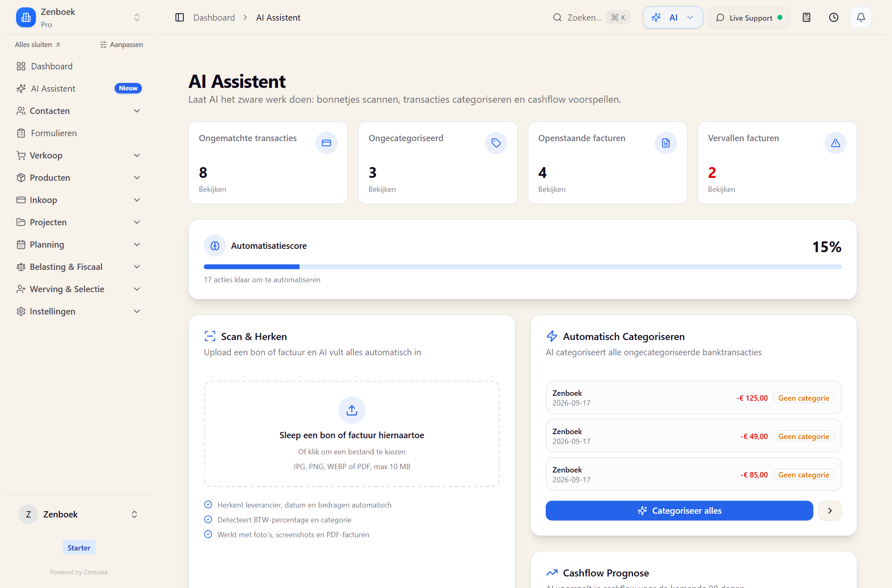Screen dimensions: 892x588
Task: Click the Zoeken search field
Action: [591, 17]
